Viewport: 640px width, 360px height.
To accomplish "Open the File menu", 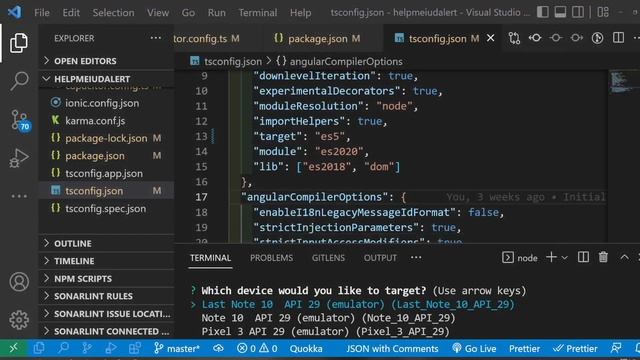I will [x=42, y=13].
